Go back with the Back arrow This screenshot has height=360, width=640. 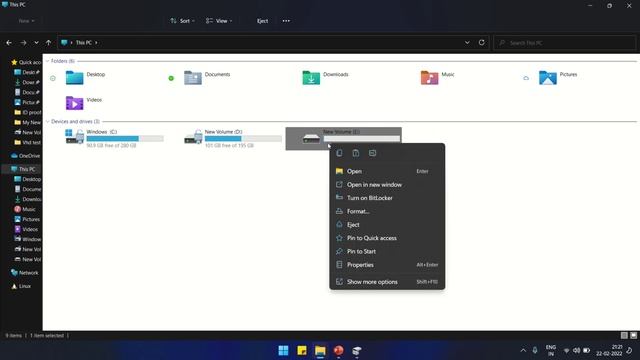(9, 42)
